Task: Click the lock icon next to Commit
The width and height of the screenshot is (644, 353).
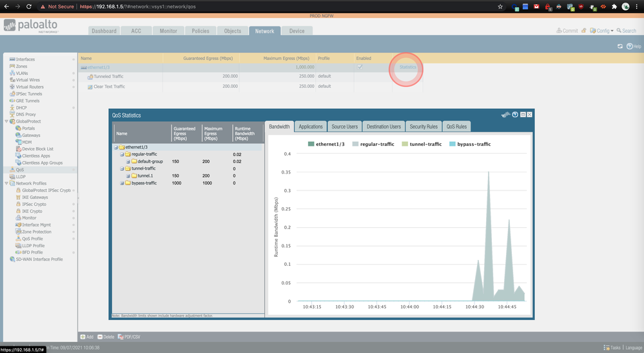Action: (x=583, y=30)
